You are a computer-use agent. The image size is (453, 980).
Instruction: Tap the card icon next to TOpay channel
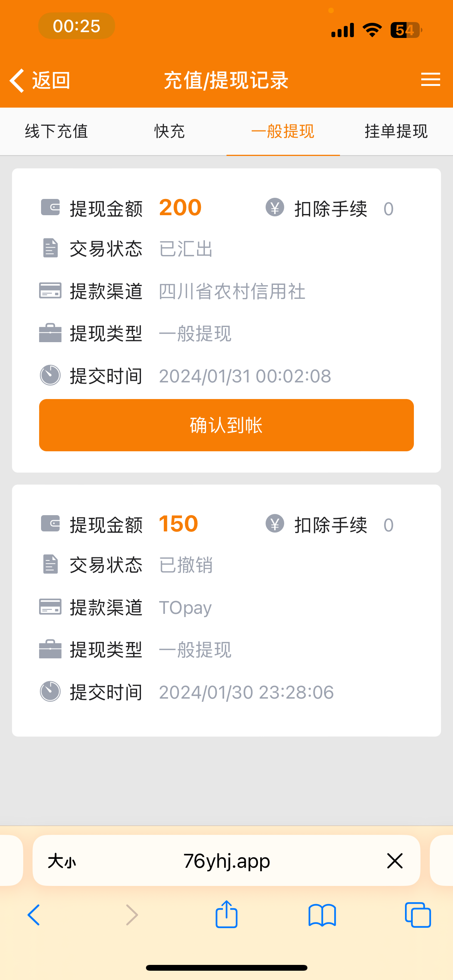tap(50, 607)
